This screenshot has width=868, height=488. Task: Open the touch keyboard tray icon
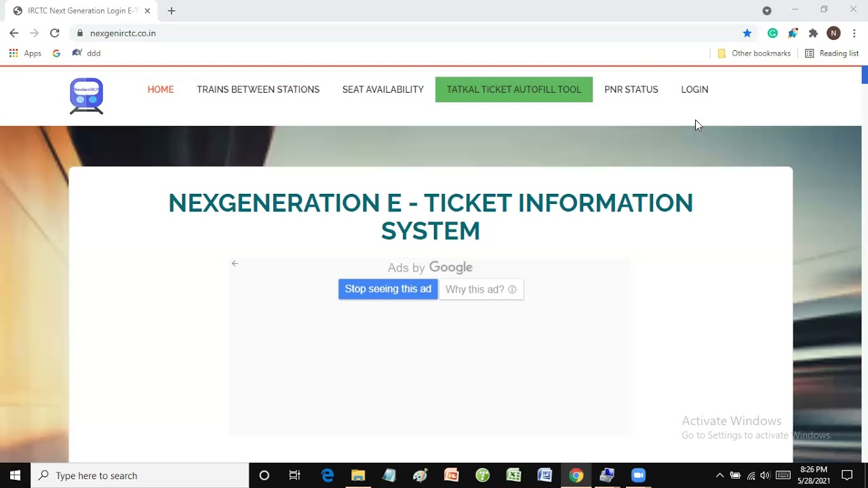[783, 475]
